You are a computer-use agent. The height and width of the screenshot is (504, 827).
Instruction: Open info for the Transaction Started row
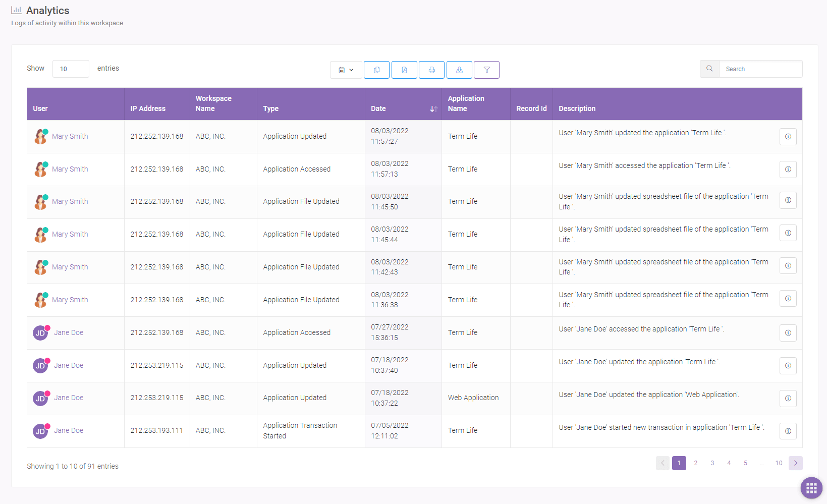pyautogui.click(x=788, y=431)
